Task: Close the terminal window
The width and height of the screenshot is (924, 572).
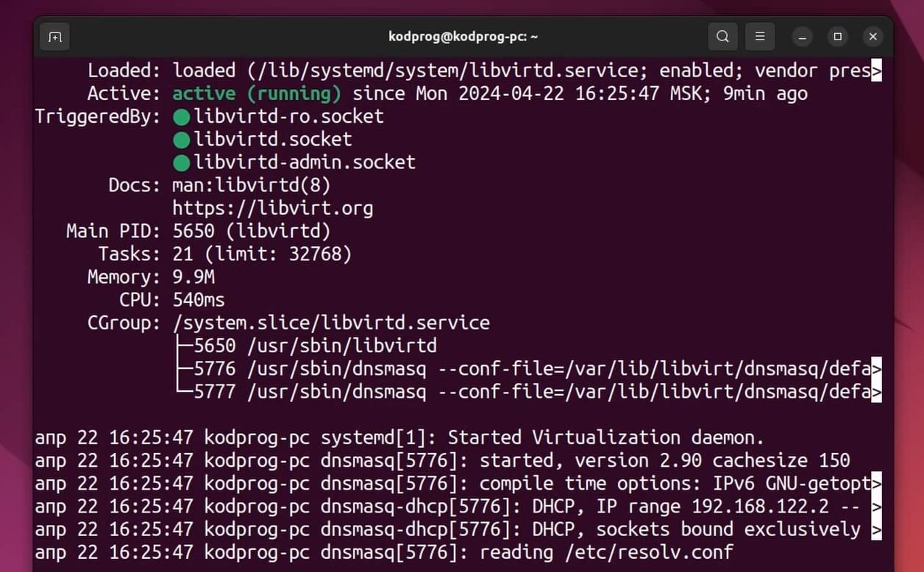Action: click(873, 37)
